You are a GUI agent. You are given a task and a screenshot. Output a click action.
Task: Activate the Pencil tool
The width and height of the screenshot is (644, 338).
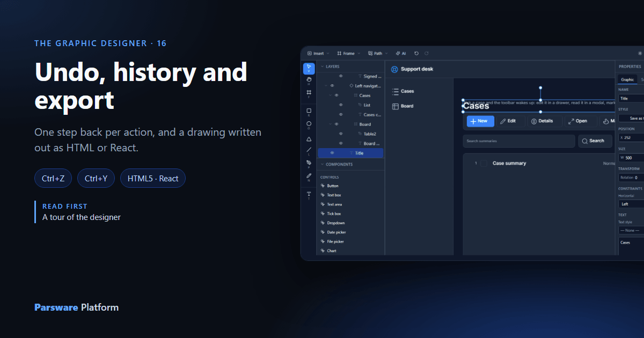[x=309, y=176]
